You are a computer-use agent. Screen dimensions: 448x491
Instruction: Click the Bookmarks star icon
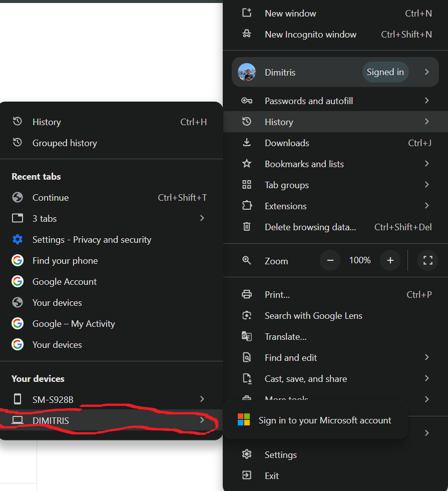pos(247,164)
